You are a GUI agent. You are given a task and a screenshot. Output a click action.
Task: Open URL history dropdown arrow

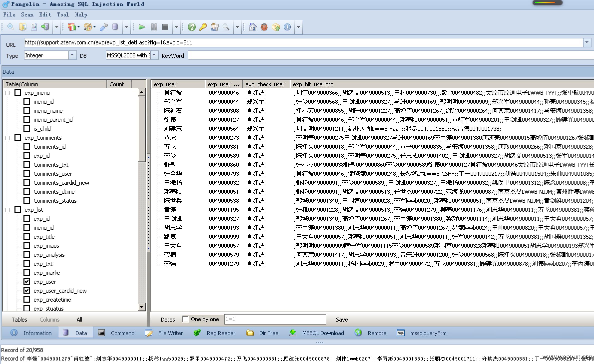(587, 42)
